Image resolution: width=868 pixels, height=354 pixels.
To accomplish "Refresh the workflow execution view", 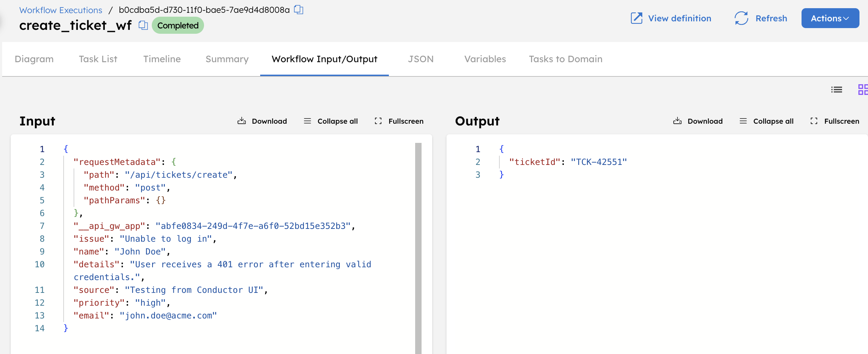I will (760, 18).
